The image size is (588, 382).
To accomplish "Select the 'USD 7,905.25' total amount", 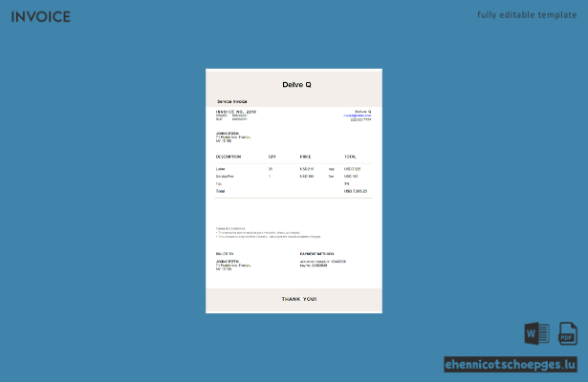I will coord(356,191).
